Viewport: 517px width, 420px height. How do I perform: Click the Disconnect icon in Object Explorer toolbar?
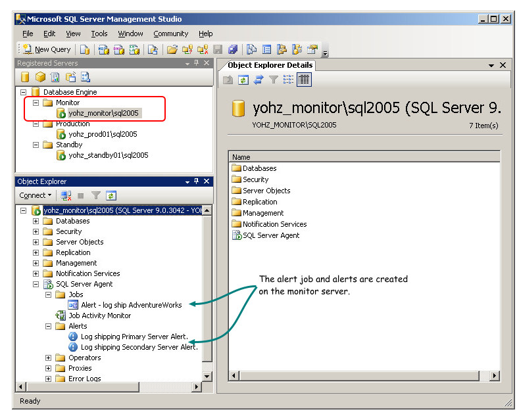click(66, 196)
